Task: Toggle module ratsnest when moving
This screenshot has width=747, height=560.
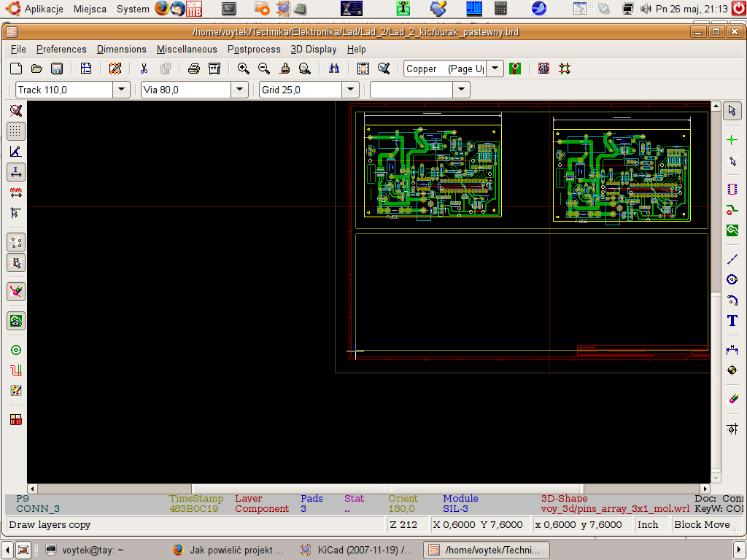Action: pos(16,262)
